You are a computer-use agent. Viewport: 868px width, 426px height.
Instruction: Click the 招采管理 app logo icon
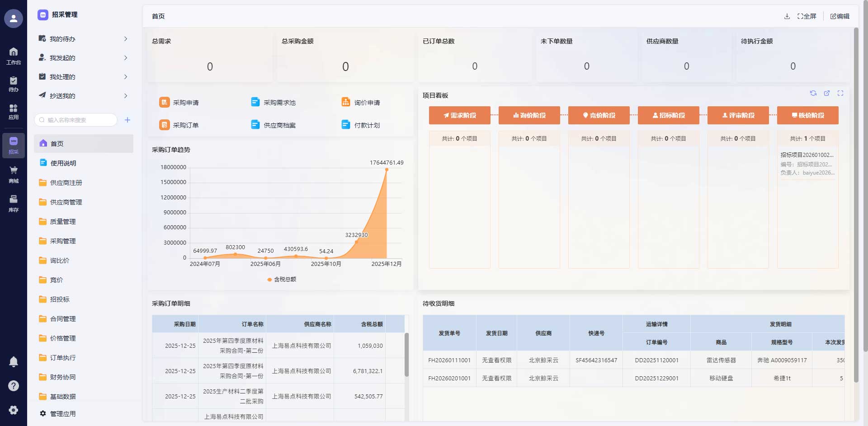point(43,15)
